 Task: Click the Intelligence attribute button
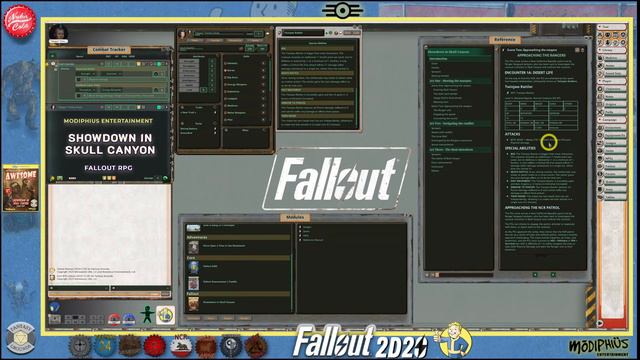(x=189, y=80)
